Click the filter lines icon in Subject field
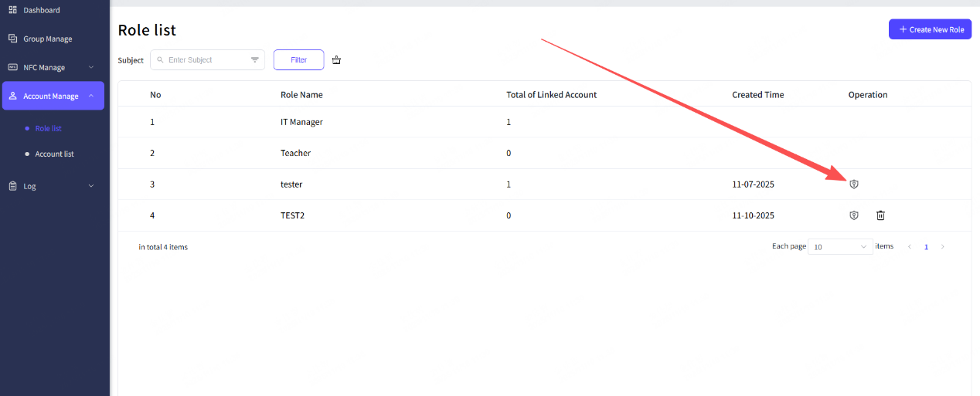This screenshot has width=980, height=396. (255, 60)
